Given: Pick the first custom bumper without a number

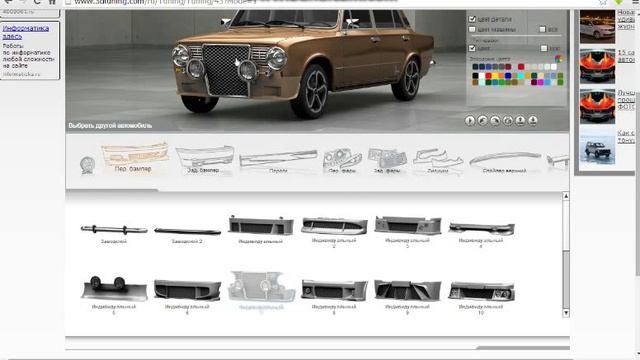Looking at the screenshot, I should point(260,230).
